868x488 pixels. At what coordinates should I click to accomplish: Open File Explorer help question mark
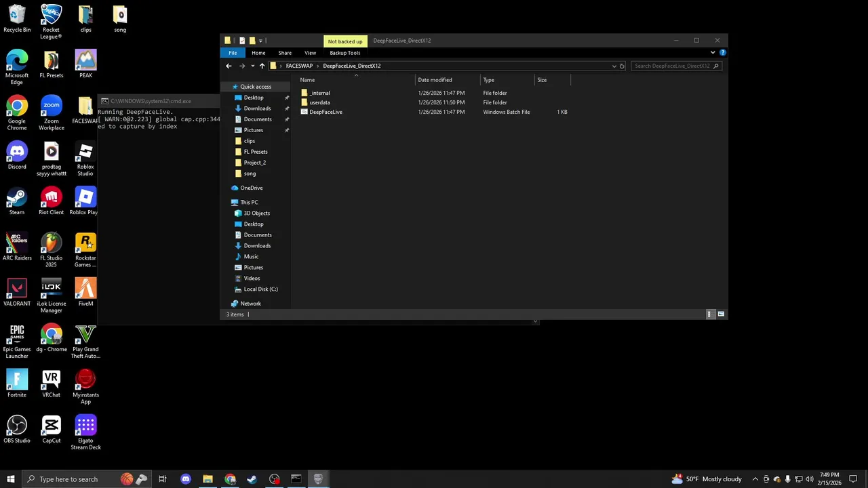point(723,52)
